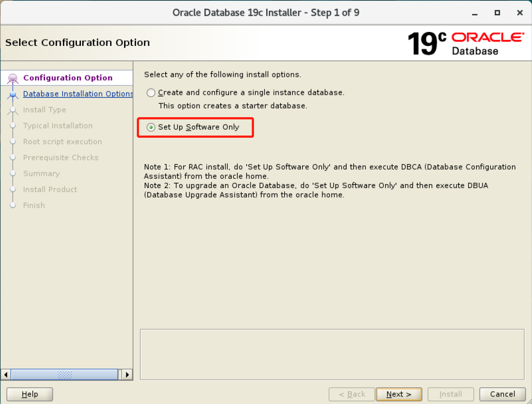Click the Install Type step marker icon

tap(13, 110)
